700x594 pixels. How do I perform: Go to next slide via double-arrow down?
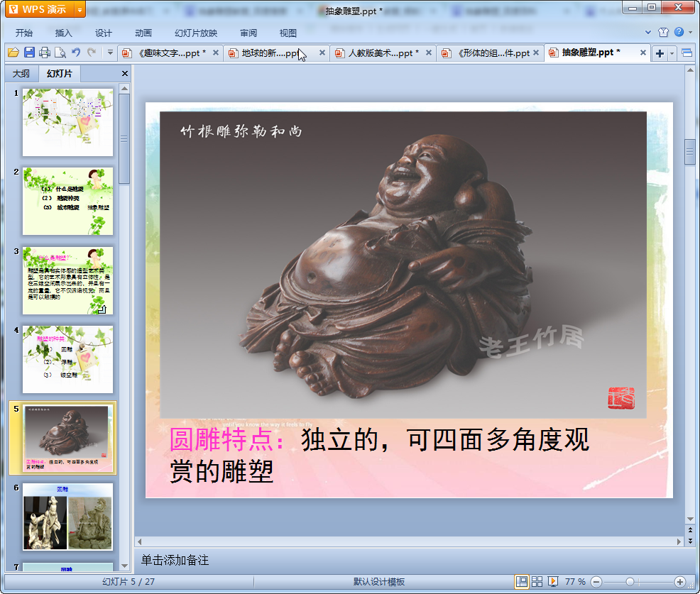click(x=690, y=541)
